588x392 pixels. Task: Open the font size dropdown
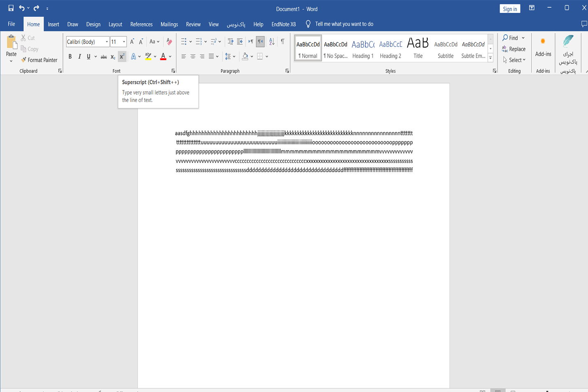coord(124,42)
